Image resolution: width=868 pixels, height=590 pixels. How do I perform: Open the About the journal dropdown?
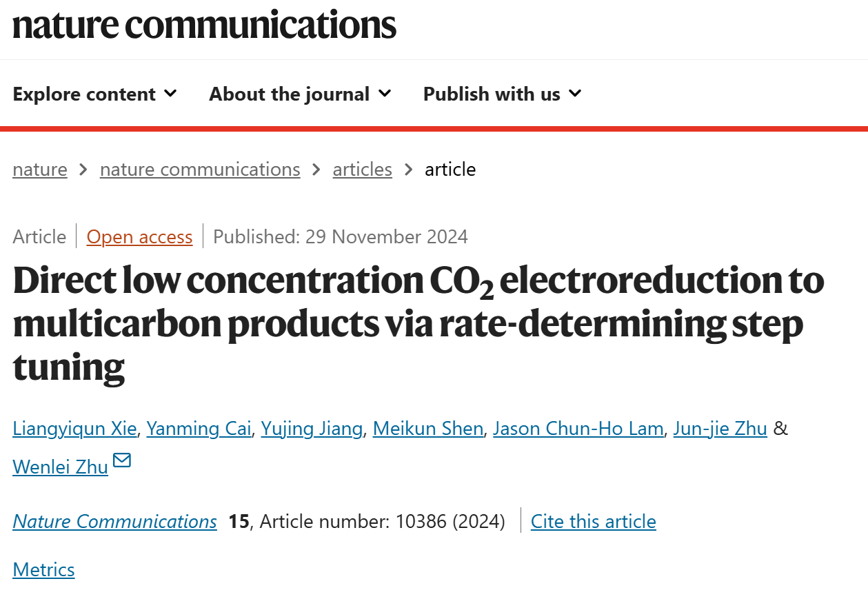(300, 94)
